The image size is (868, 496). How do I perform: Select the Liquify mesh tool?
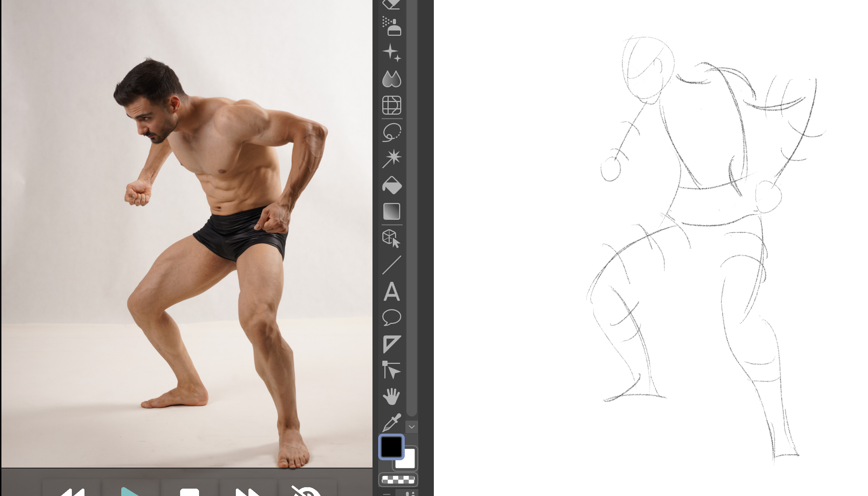tap(391, 105)
